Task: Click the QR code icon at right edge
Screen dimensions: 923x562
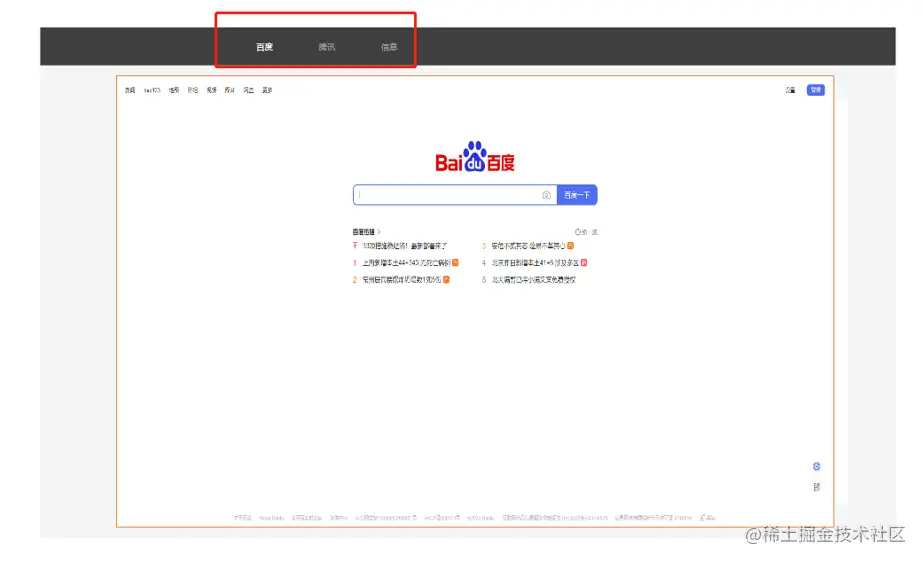Action: pyautogui.click(x=816, y=487)
